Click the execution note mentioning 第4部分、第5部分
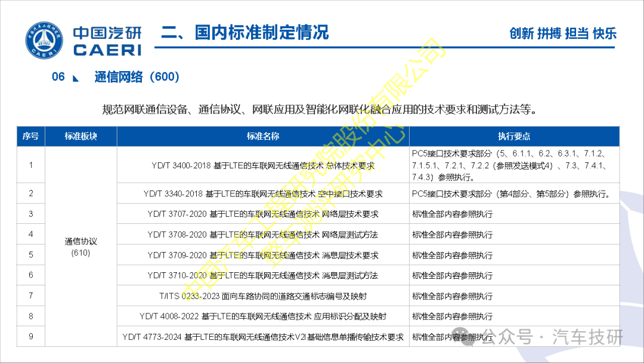The height and width of the screenshot is (363, 644). [x=512, y=194]
